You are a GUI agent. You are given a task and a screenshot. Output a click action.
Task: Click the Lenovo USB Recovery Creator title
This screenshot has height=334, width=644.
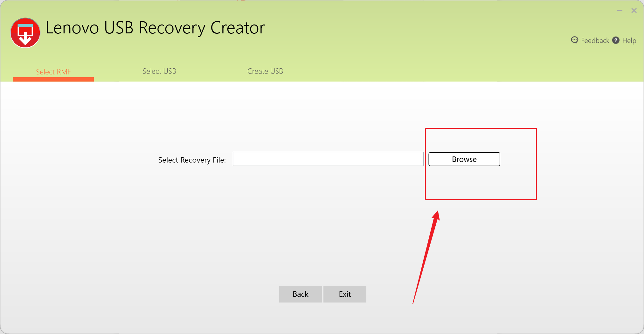155,28
